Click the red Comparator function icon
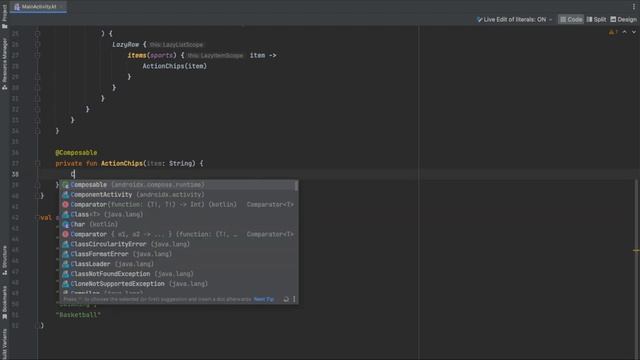The height and width of the screenshot is (360, 640). pos(65,204)
